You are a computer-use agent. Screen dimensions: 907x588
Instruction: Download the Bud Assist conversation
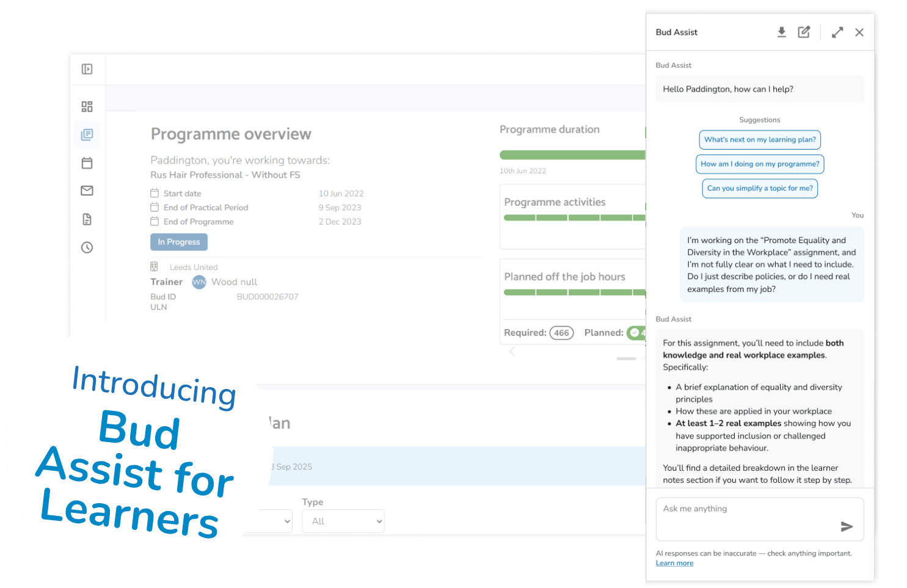tap(781, 32)
